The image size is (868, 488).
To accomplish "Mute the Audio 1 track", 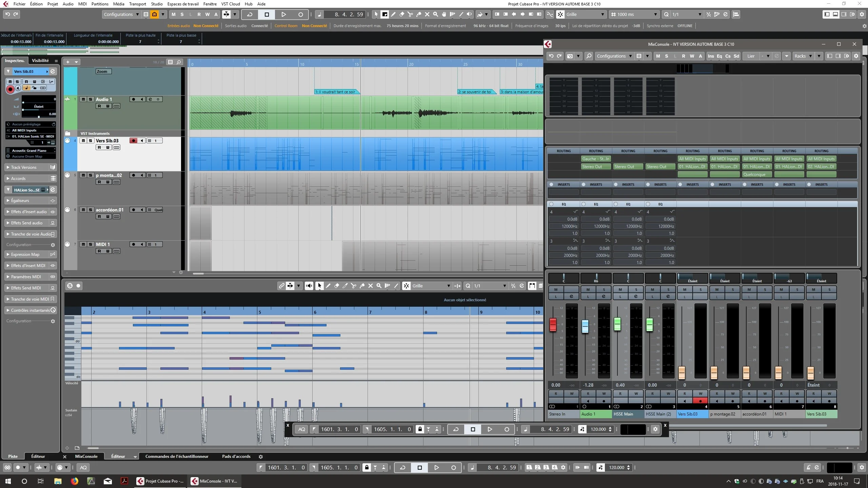I will [x=83, y=99].
